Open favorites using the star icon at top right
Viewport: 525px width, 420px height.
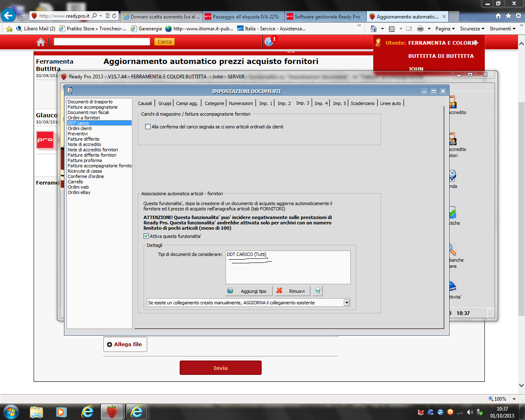pos(508,16)
